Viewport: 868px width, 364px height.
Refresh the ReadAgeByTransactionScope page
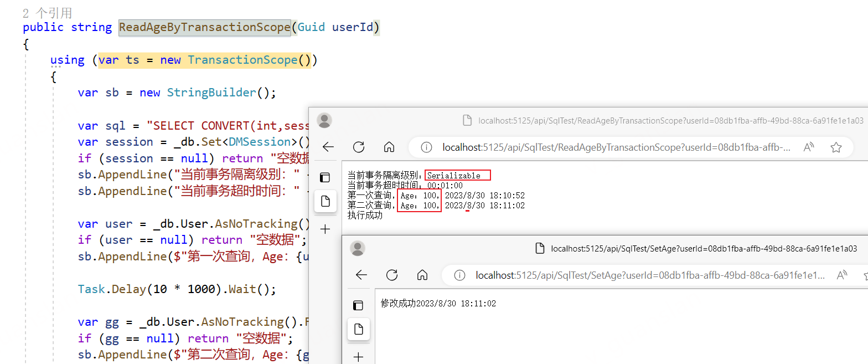tap(359, 147)
